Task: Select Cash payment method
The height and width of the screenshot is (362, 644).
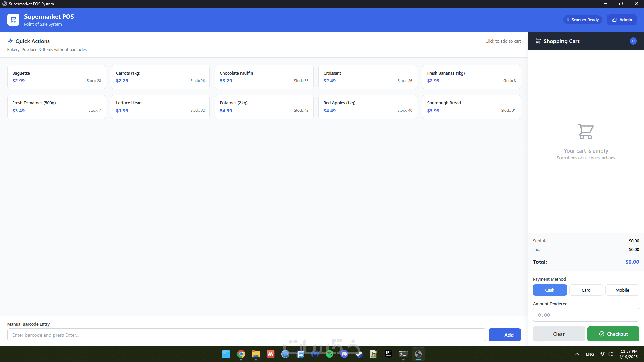Action: [x=549, y=290]
